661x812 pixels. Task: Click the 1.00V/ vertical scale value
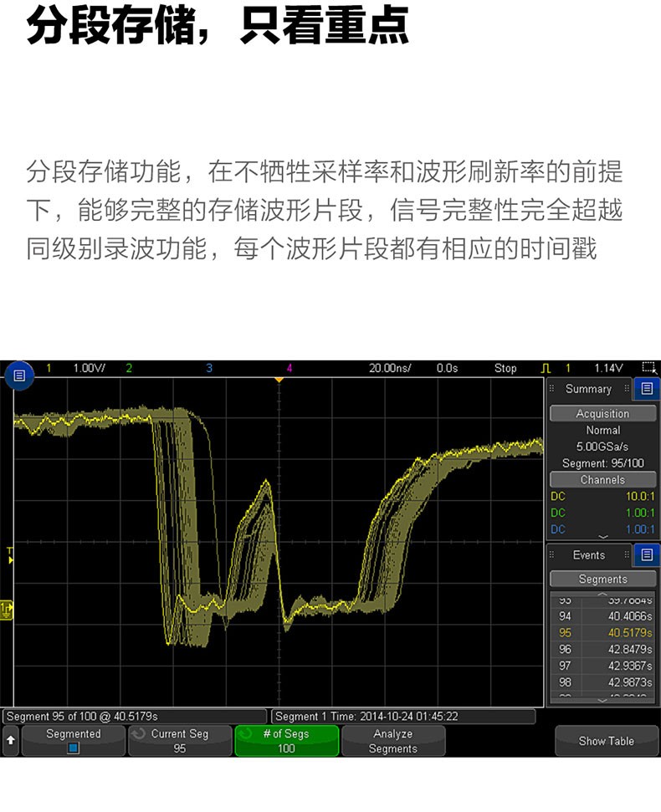(89, 368)
